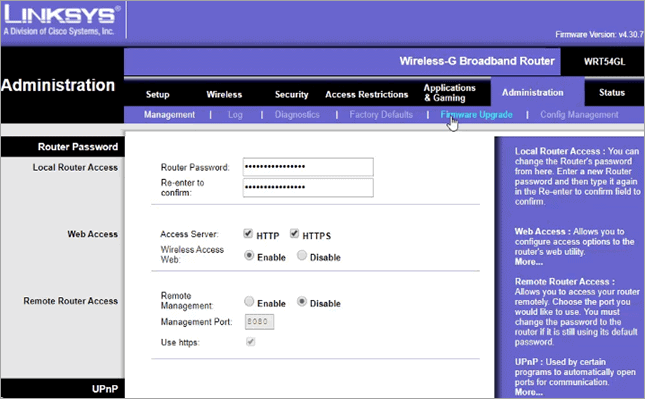Image resolution: width=645 pixels, height=399 pixels.
Task: Select Disable for Remote Management
Action: pyautogui.click(x=302, y=302)
